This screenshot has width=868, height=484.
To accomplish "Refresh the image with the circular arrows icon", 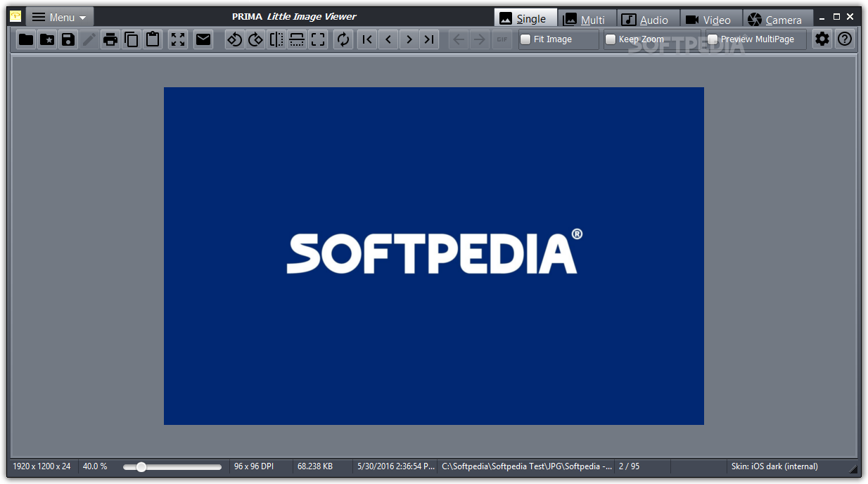I will tap(343, 39).
